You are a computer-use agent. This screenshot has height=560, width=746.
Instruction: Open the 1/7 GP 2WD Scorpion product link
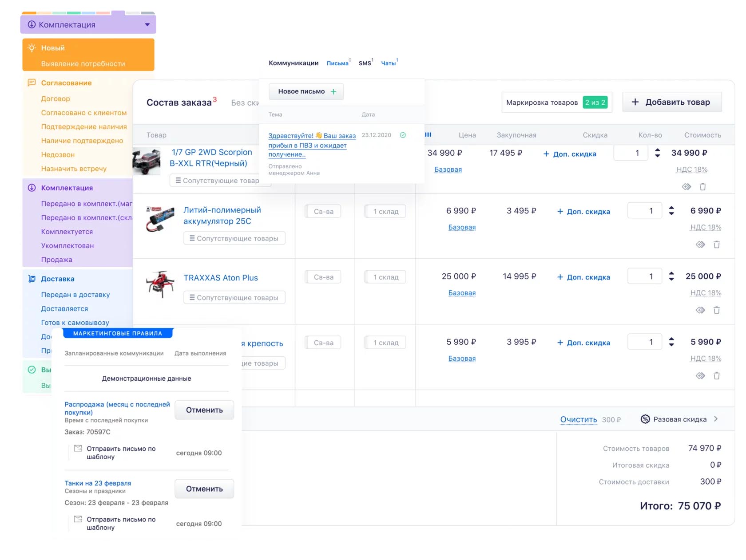click(211, 158)
